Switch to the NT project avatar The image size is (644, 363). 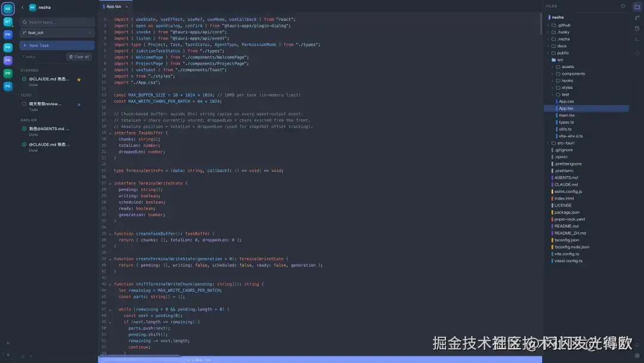[x=8, y=21]
